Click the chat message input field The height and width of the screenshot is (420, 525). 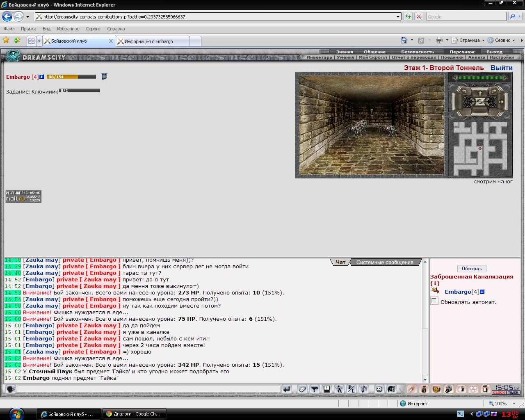pos(148,389)
